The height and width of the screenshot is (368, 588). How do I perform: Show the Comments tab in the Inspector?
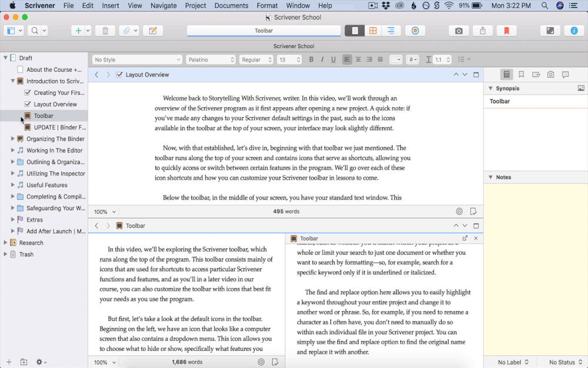tap(565, 75)
